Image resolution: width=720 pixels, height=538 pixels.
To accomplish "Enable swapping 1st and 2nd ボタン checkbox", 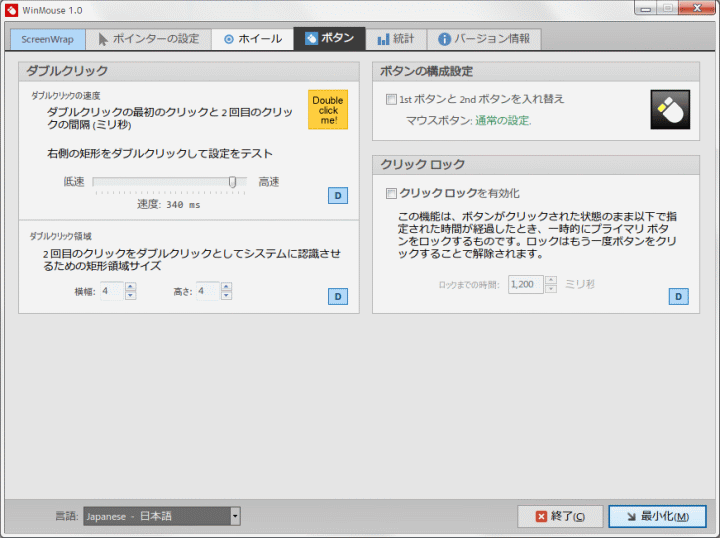I will click(391, 99).
